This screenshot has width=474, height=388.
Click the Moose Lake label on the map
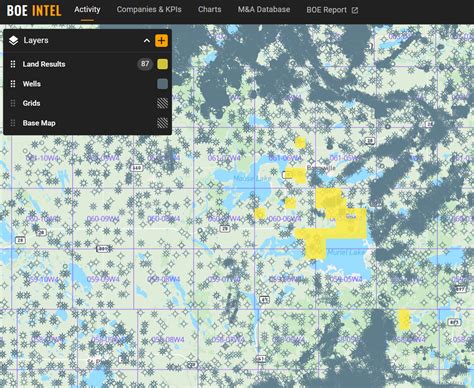252,179
